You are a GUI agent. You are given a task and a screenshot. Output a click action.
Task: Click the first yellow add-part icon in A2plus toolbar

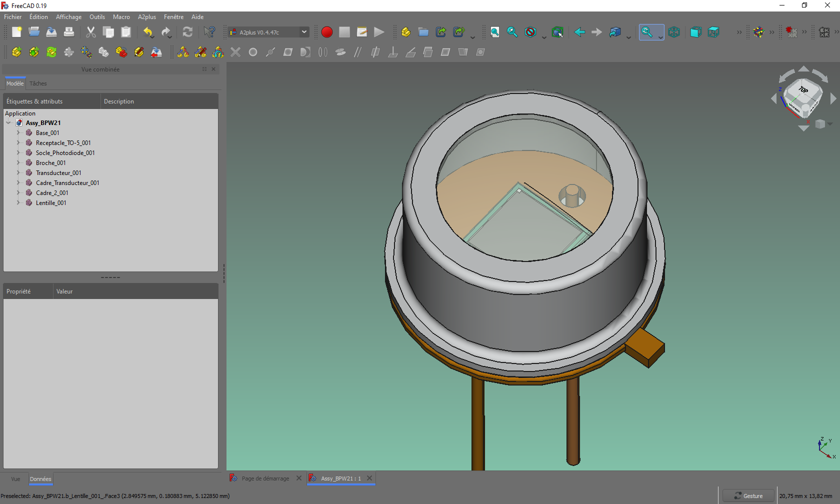click(x=16, y=52)
